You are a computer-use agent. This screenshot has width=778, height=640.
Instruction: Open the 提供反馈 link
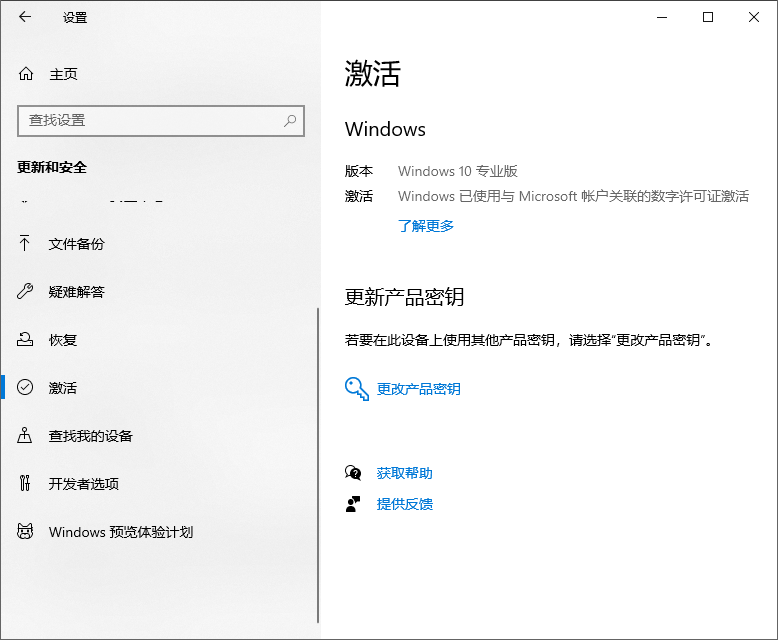pyautogui.click(x=404, y=504)
